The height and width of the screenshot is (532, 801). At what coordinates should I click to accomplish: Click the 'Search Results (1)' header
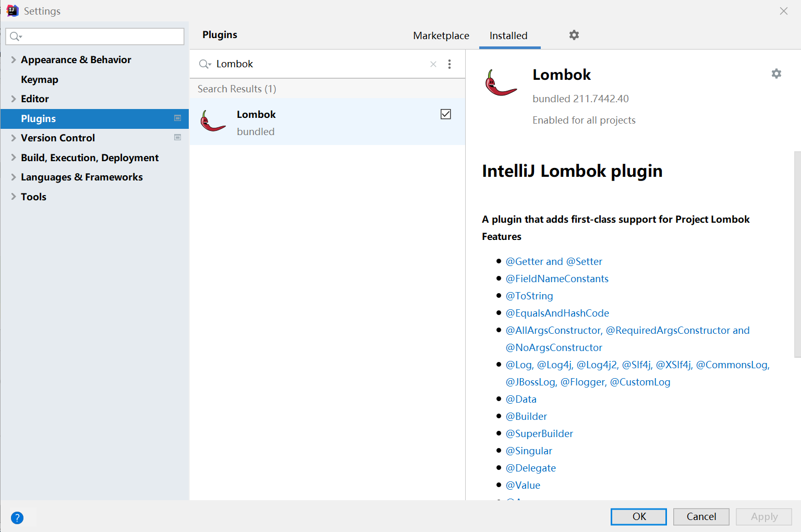(237, 89)
